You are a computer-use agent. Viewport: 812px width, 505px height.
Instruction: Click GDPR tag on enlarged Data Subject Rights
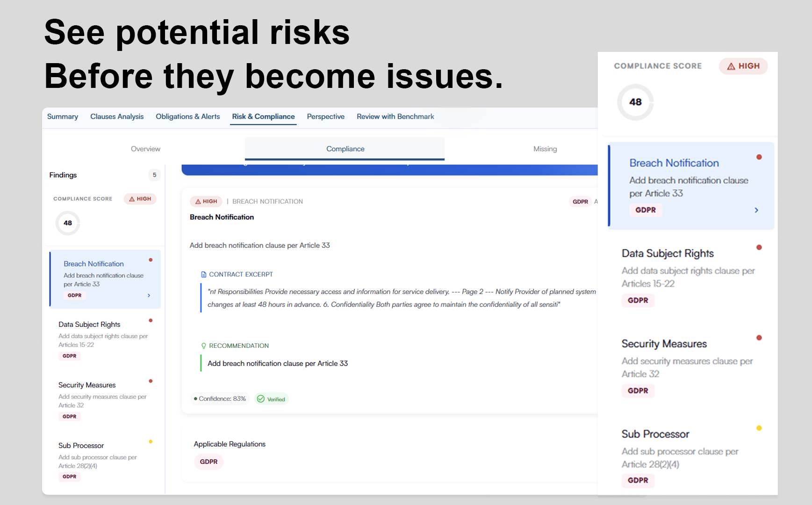[x=638, y=300]
